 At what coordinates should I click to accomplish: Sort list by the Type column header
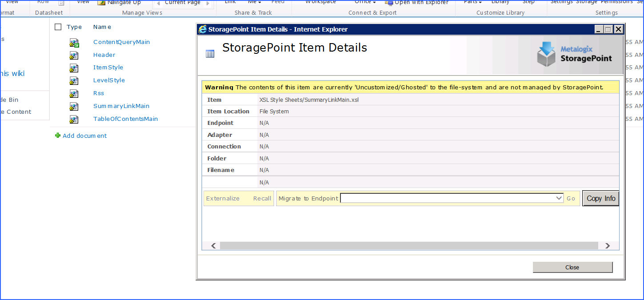[74, 27]
